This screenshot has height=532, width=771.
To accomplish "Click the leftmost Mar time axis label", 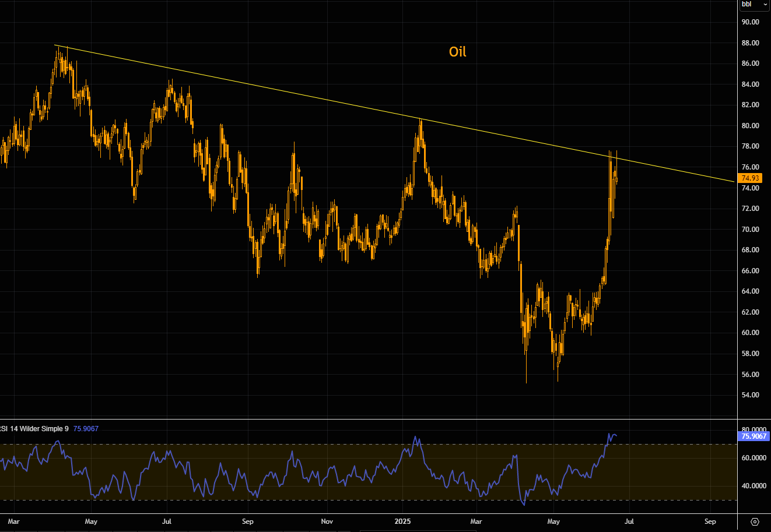I will click(14, 522).
